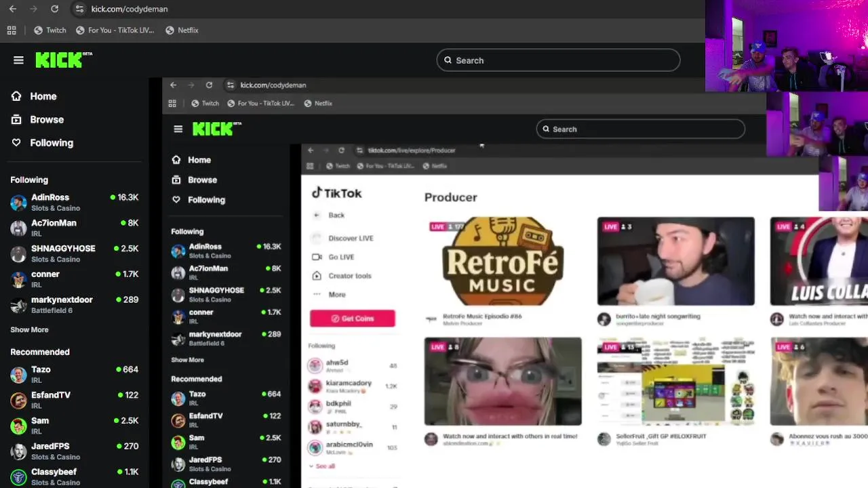Click the outermost browser address bar URL

pyautogui.click(x=130, y=9)
